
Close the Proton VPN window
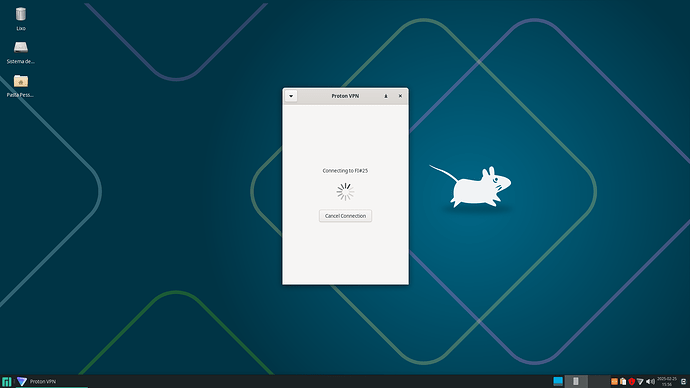pyautogui.click(x=400, y=96)
